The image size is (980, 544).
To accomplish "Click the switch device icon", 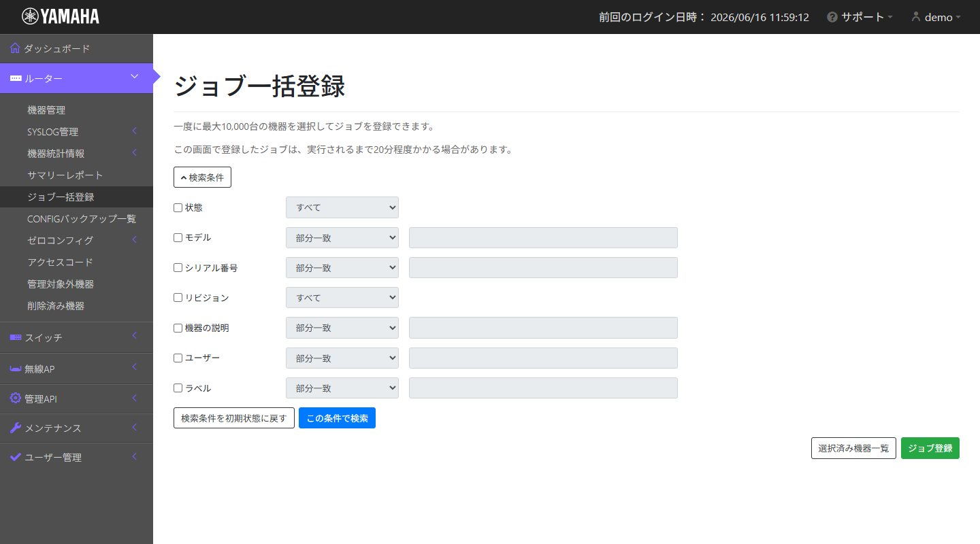I will pos(16,337).
